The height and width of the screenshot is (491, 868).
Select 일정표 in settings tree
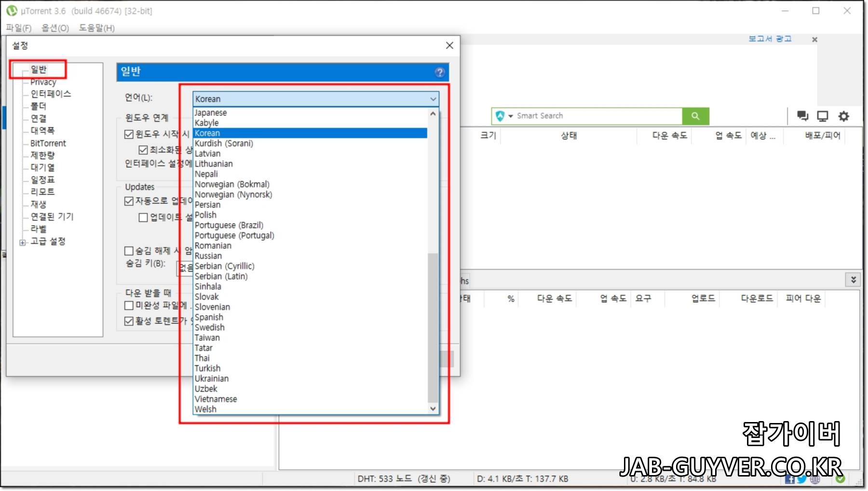click(42, 180)
